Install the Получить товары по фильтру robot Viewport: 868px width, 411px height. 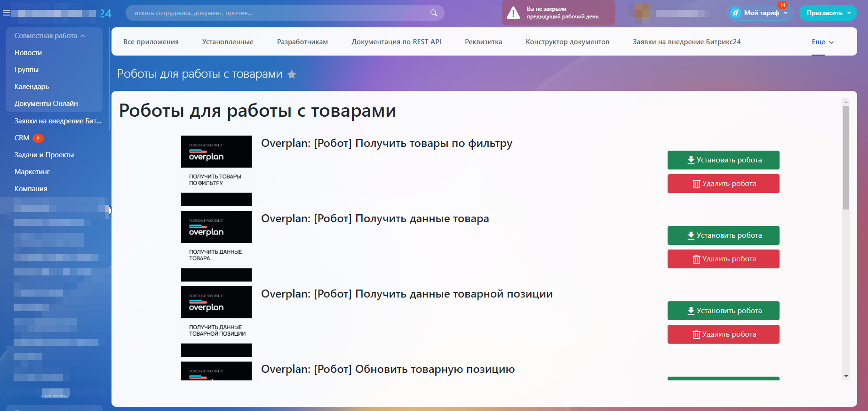coord(724,160)
